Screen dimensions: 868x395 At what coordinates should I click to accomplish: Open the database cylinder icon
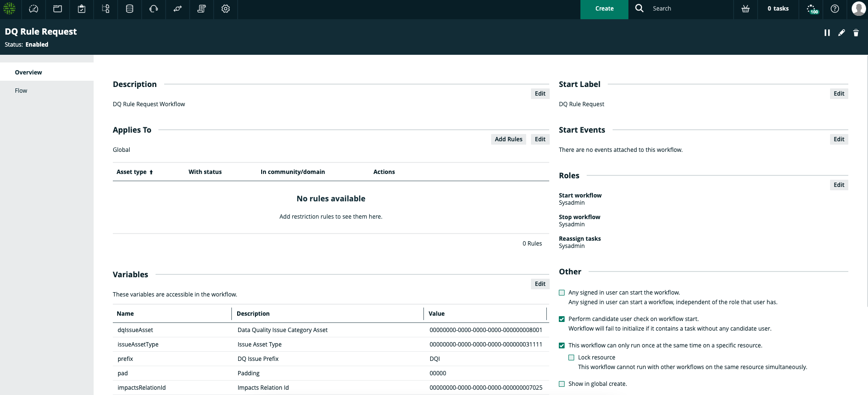tap(130, 9)
